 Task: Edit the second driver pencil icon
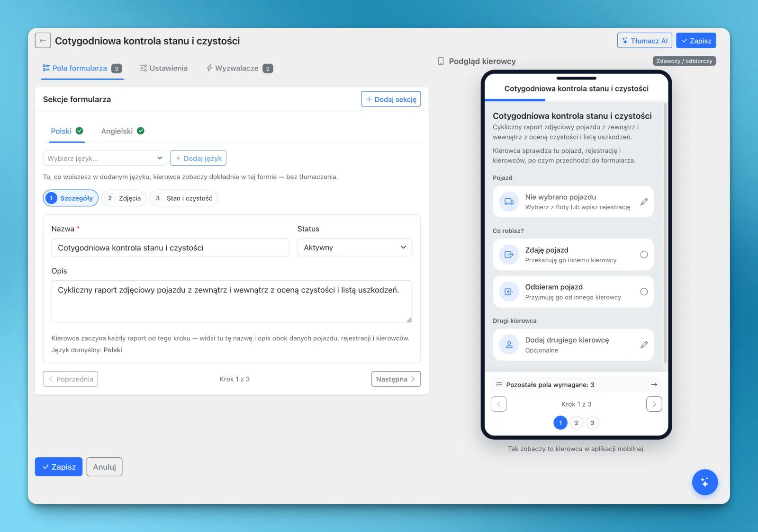644,345
